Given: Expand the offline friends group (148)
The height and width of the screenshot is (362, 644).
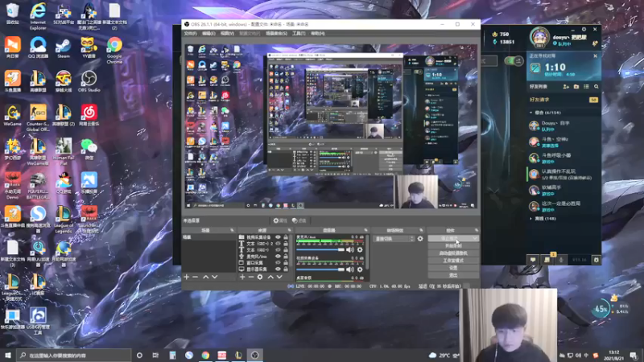Looking at the screenshot, I should click(531, 218).
